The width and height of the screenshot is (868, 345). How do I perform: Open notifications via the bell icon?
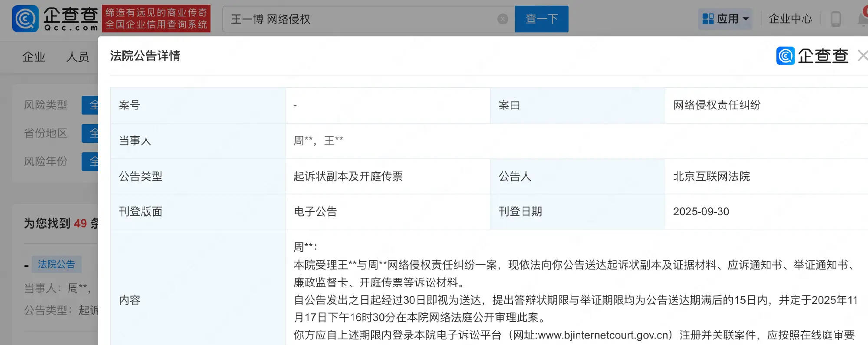click(862, 19)
